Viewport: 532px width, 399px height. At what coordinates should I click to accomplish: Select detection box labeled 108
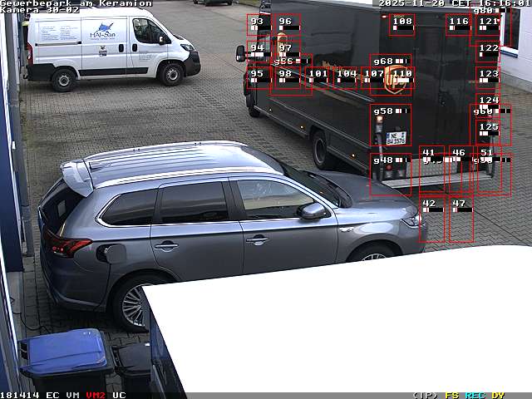[x=401, y=24]
